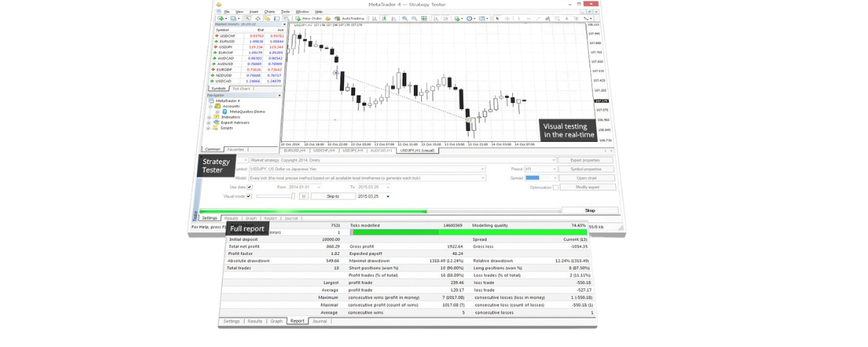Viewport: 868px width, 347px height.
Task: Click the new chart toolbar icon
Action: (x=220, y=18)
